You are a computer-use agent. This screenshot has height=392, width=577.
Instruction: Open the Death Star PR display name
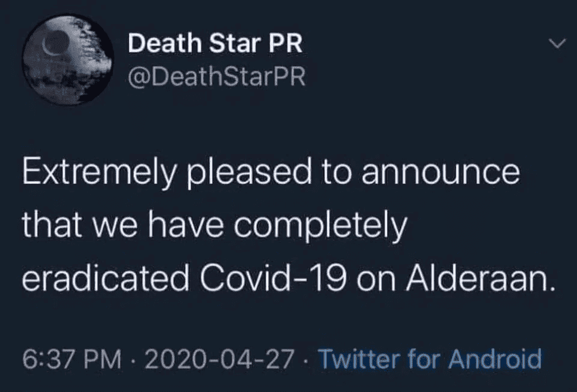[216, 43]
